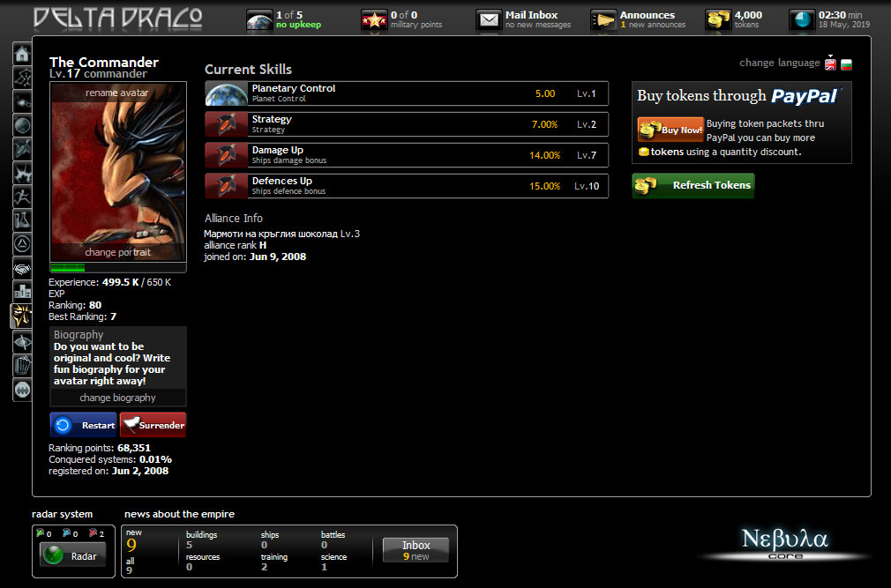Open the science flask sidebar icon
The height and width of the screenshot is (588, 891).
(22, 220)
